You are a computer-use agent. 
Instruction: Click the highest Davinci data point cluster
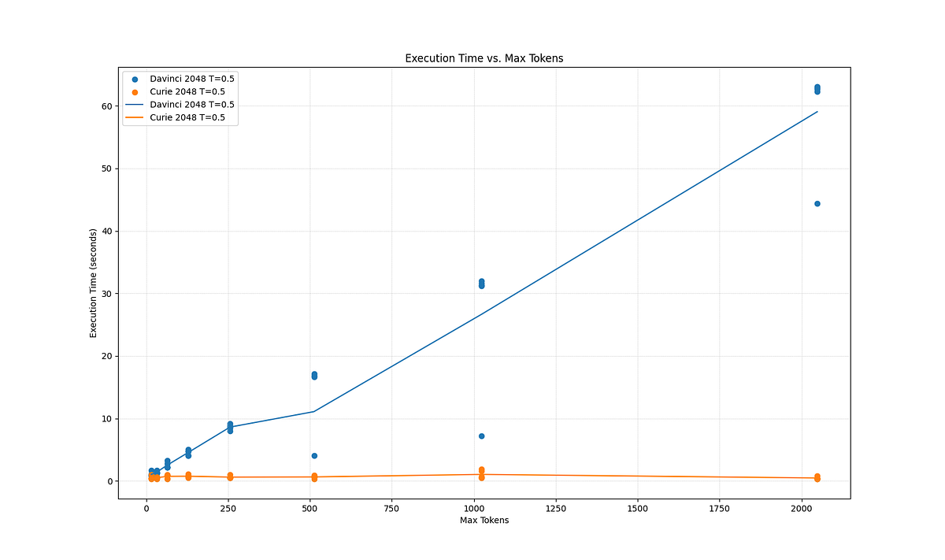click(x=817, y=90)
